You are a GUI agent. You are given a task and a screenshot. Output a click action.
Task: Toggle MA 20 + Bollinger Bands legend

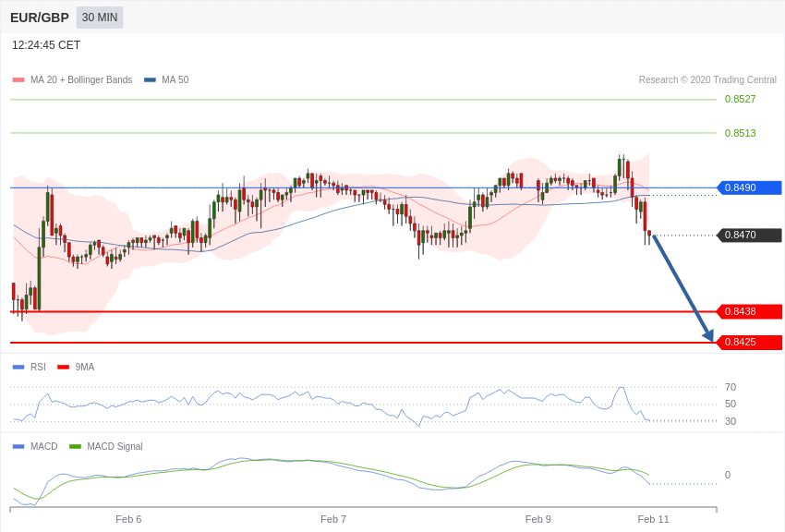[73, 79]
